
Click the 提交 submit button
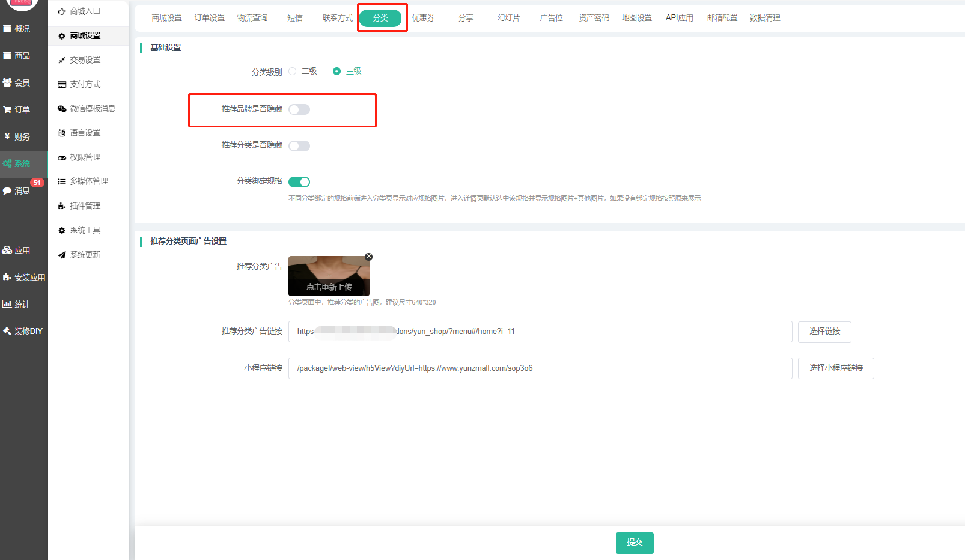click(634, 543)
